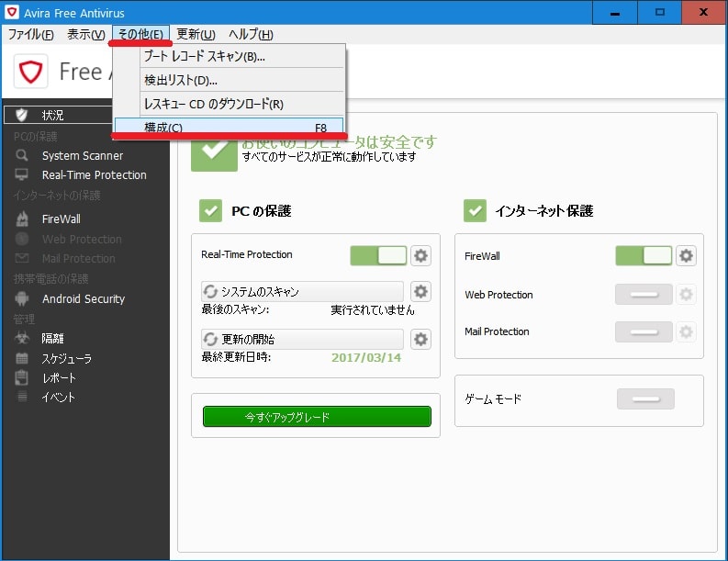
Task: Start update with 更新の開始 button
Action: click(x=302, y=339)
